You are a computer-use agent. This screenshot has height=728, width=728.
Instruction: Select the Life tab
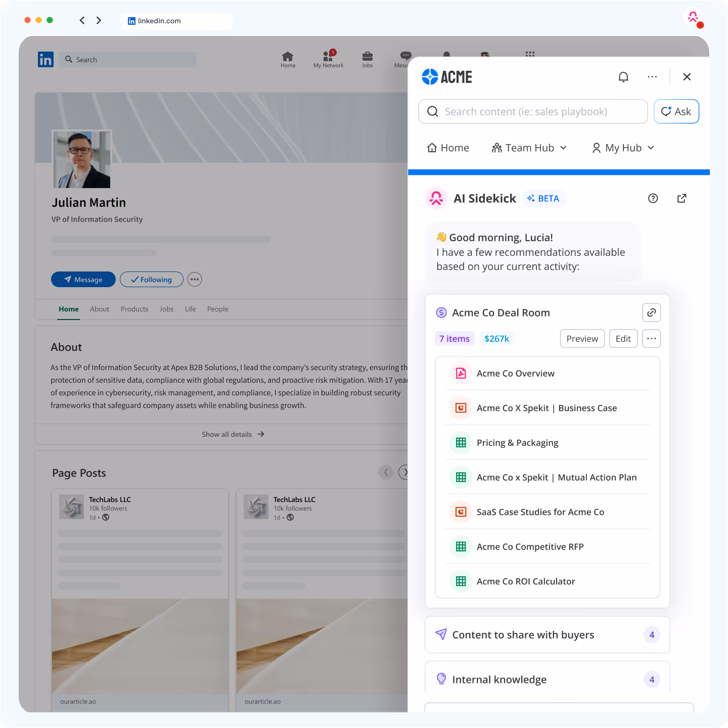point(190,309)
